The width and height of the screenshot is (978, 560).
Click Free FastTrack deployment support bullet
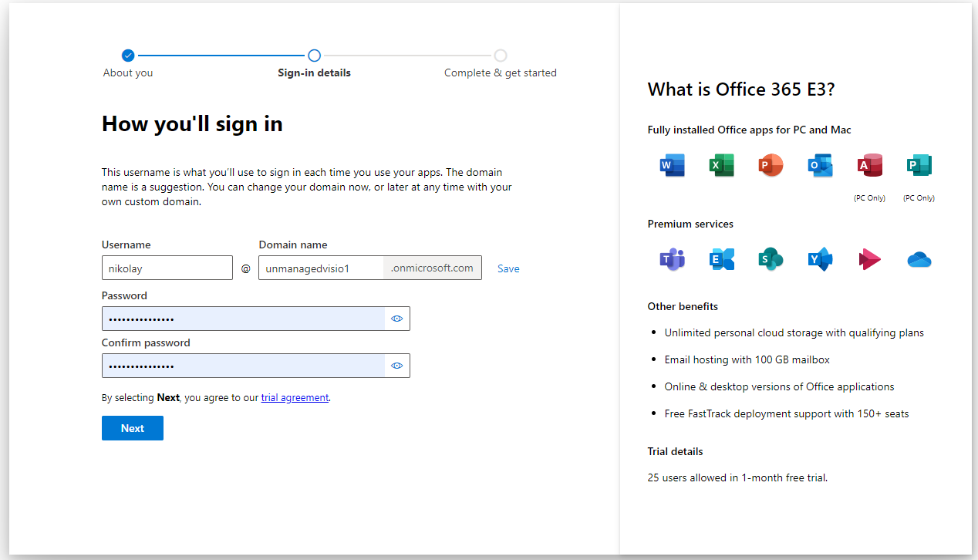click(x=787, y=413)
